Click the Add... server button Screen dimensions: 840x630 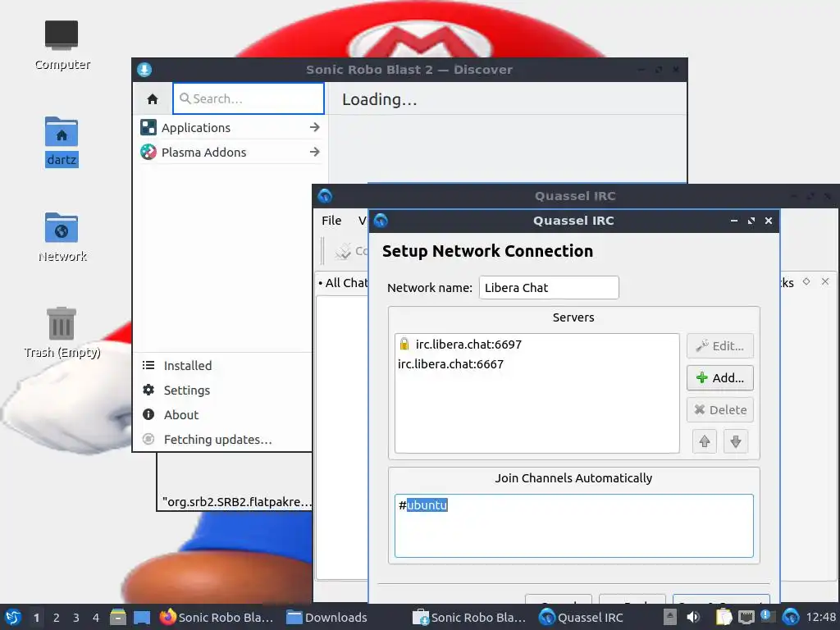click(x=720, y=377)
